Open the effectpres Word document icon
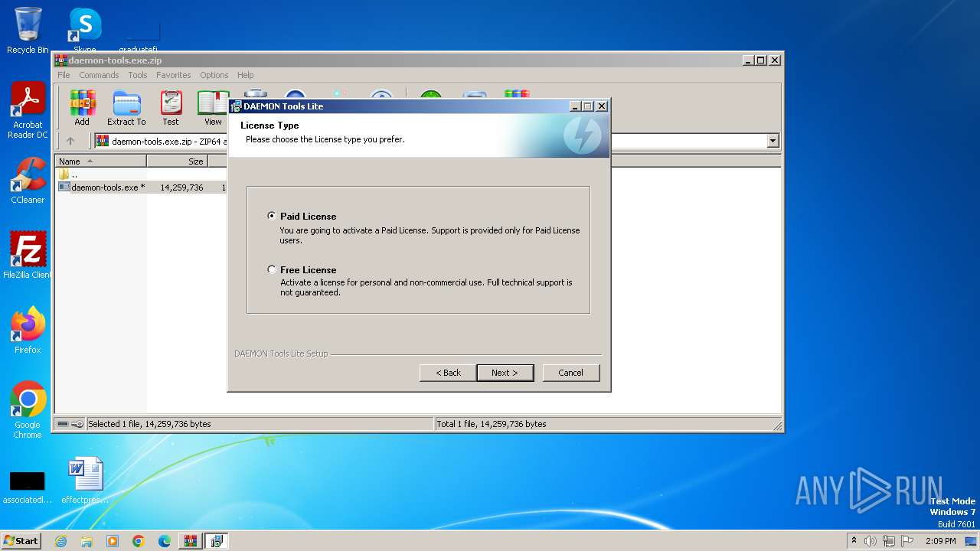Viewport: 980px width, 551px height. 85,481
